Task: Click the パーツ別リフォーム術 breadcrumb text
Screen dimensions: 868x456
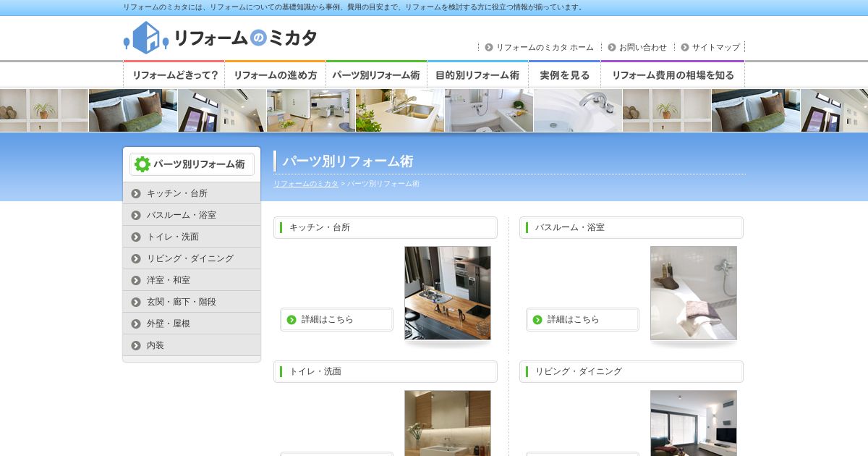Action: (x=383, y=184)
